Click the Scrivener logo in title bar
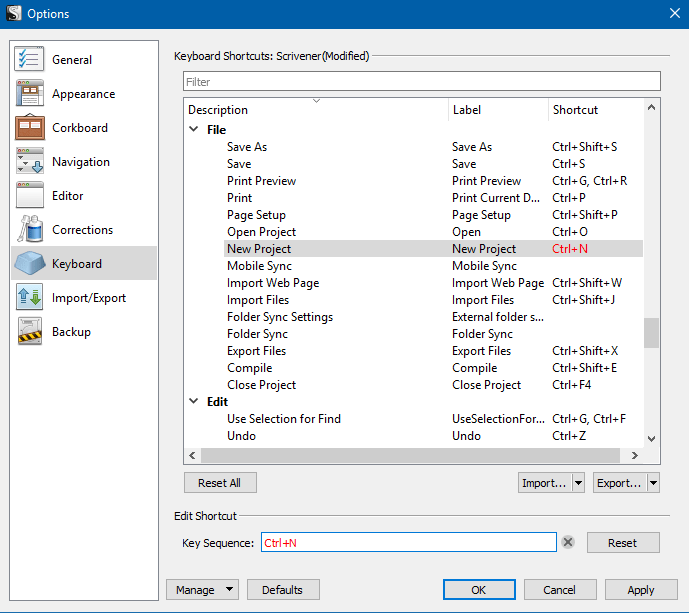Viewport: 689px width, 613px height. pyautogui.click(x=14, y=13)
